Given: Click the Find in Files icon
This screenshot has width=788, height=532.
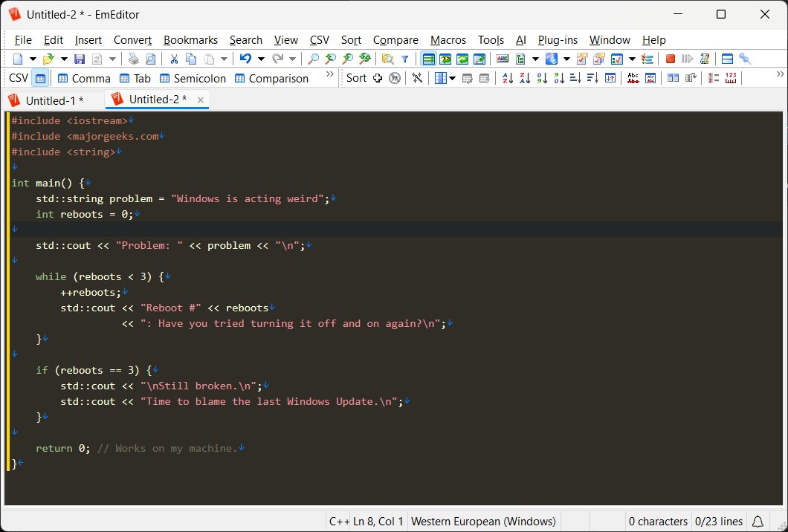Looking at the screenshot, I should pyautogui.click(x=387, y=59).
